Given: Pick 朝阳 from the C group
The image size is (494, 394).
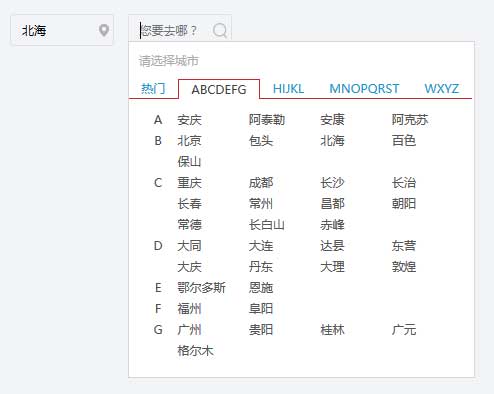Looking at the screenshot, I should coord(404,204).
